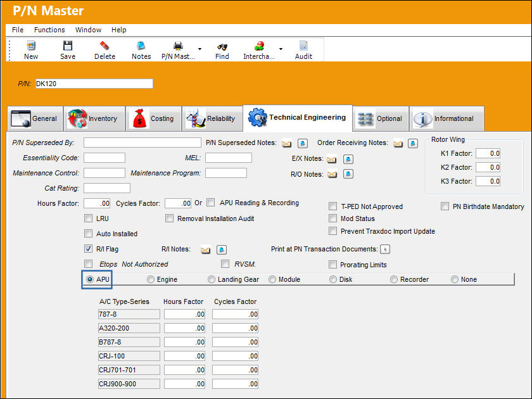Open the Audit toolbar icon
This screenshot has width=532, height=399.
tap(303, 46)
